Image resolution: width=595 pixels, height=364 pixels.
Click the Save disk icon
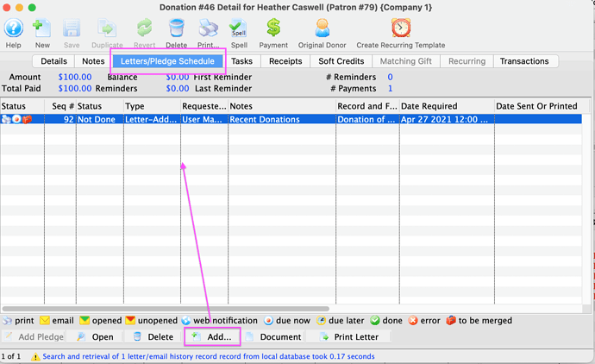[72, 28]
